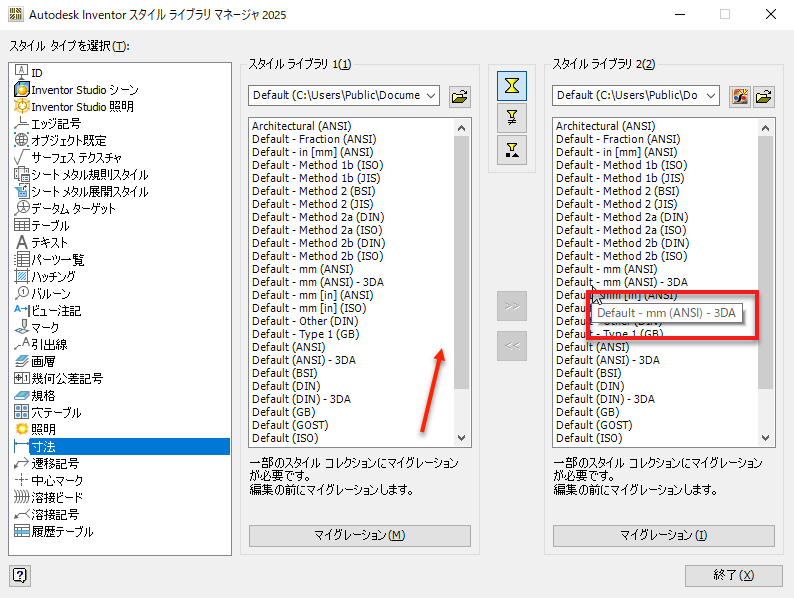Select Default (GOST) in library 1
The image size is (794, 598).
(290, 425)
